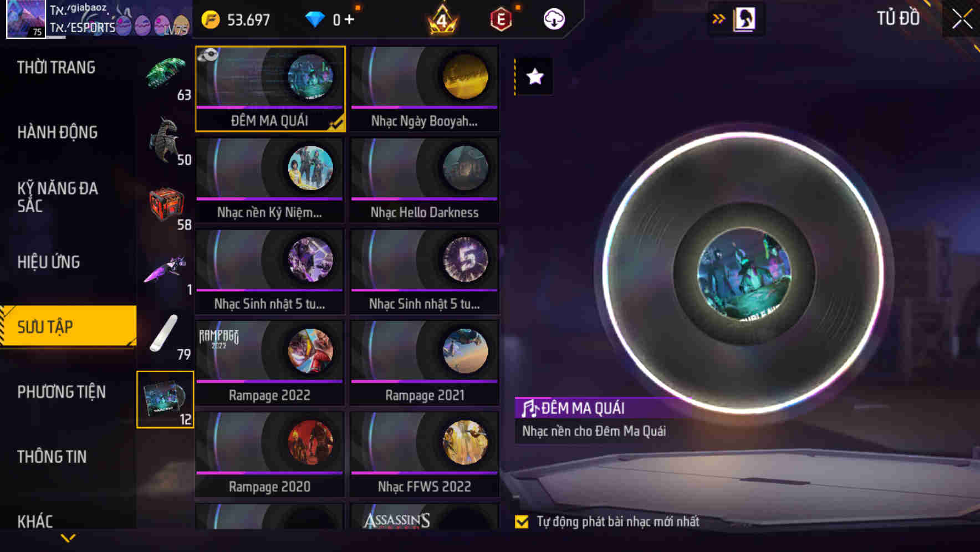Open the THỜI TRANG tab
Image resolution: width=980 pixels, height=552 pixels.
(x=56, y=68)
